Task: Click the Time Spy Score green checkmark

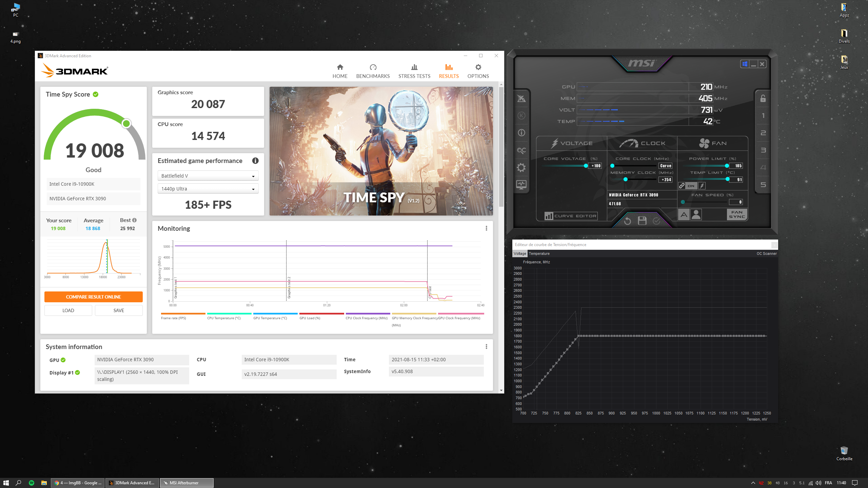Action: click(x=96, y=94)
